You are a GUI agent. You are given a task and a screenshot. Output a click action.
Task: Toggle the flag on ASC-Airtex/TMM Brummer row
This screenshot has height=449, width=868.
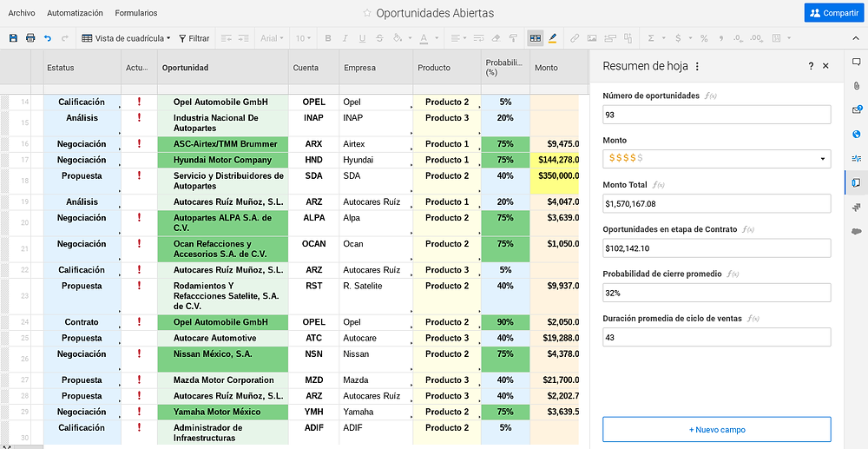point(139,144)
